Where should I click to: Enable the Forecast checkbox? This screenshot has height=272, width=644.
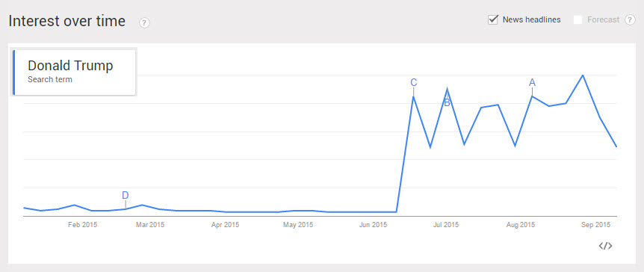point(578,19)
